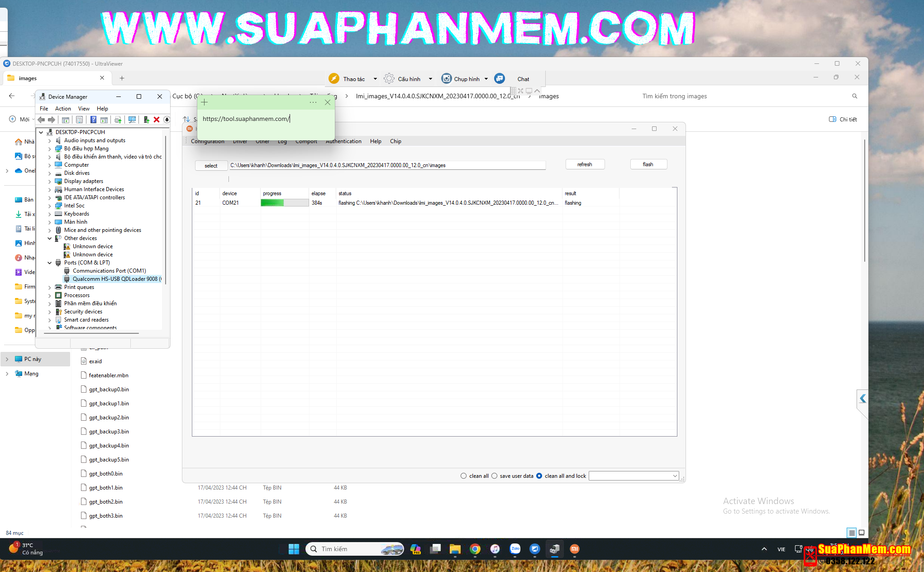Click the flash button to start flashing

648,164
